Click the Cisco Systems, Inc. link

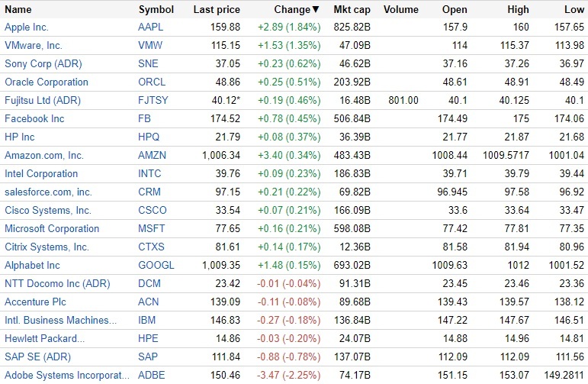click(x=48, y=211)
